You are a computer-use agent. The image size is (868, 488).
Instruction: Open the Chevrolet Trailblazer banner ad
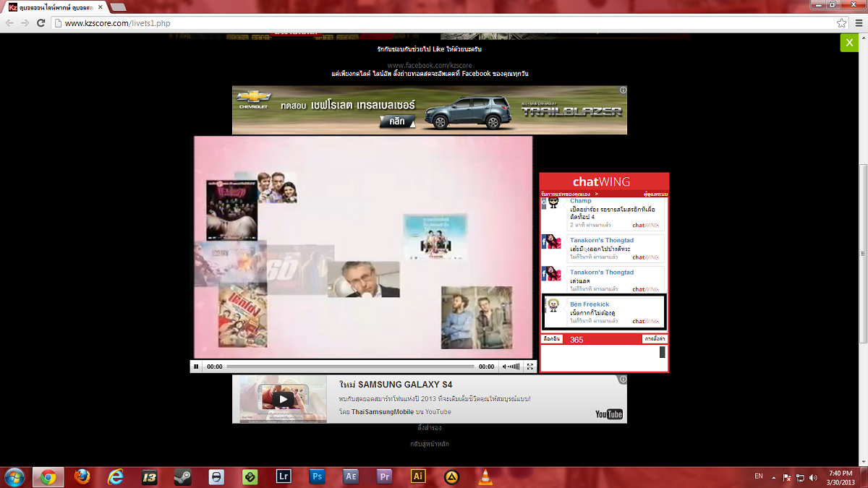coord(430,110)
